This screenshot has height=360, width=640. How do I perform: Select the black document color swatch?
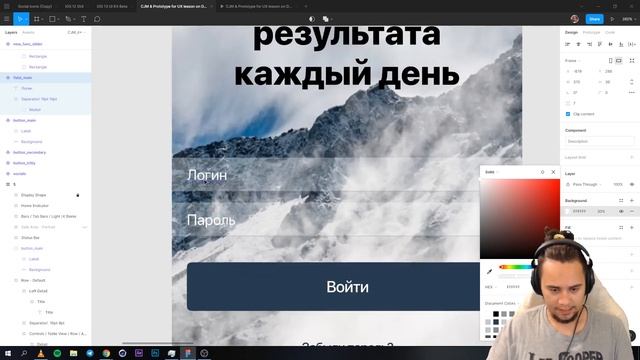(496, 313)
